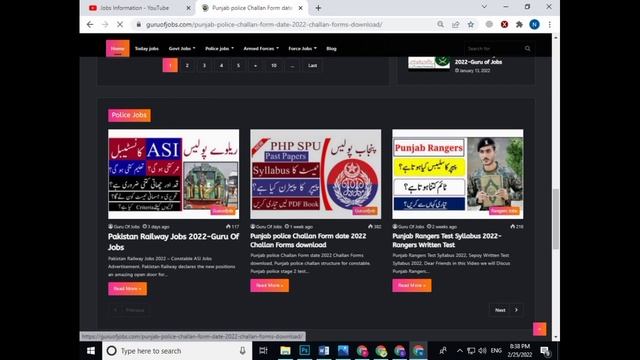This screenshot has width=640, height=360.
Task: Open share page icon in address bar
Action: (x=456, y=24)
